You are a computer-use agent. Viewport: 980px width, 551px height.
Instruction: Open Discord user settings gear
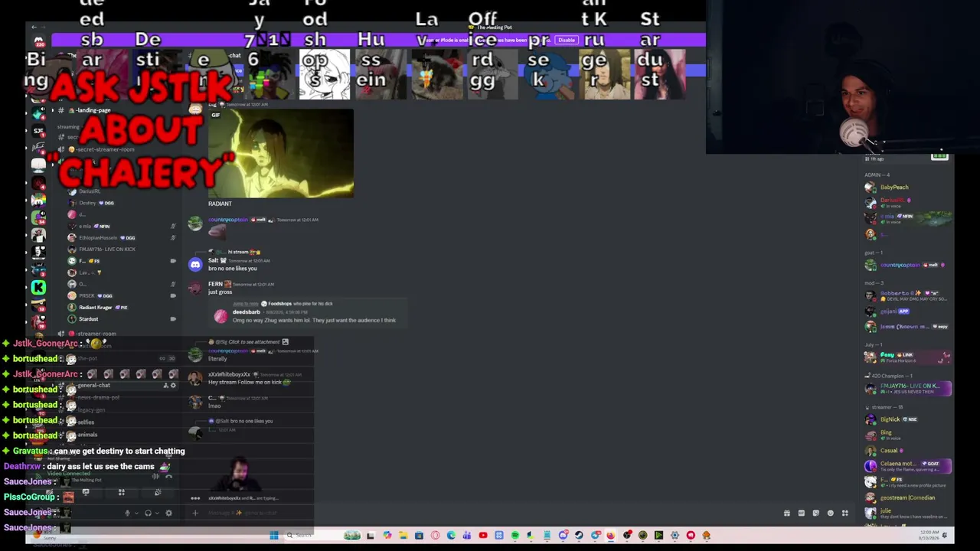pos(168,513)
